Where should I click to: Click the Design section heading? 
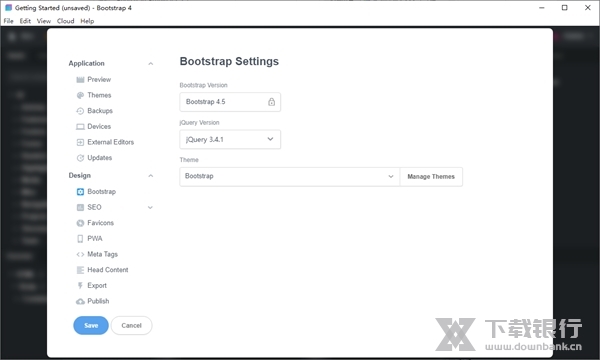[80, 176]
